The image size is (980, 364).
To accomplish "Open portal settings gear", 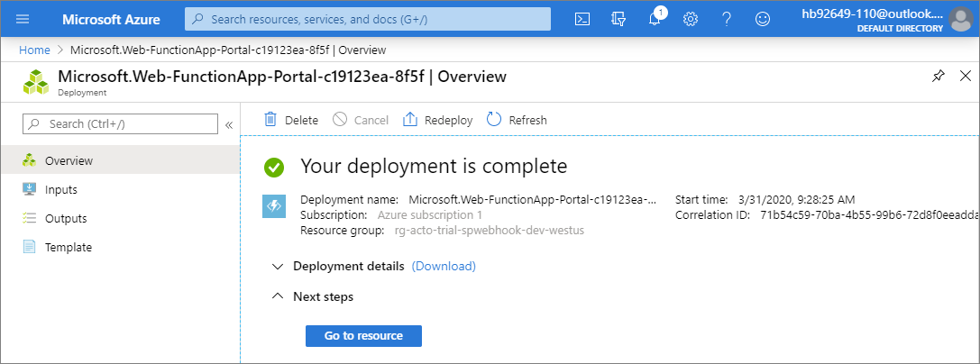I will tap(691, 19).
